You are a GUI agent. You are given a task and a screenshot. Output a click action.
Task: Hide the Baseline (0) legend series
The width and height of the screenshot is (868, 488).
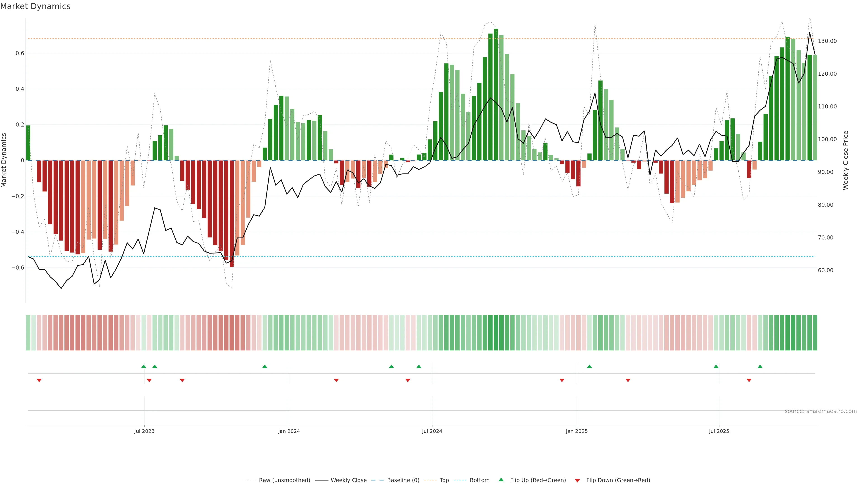point(403,480)
